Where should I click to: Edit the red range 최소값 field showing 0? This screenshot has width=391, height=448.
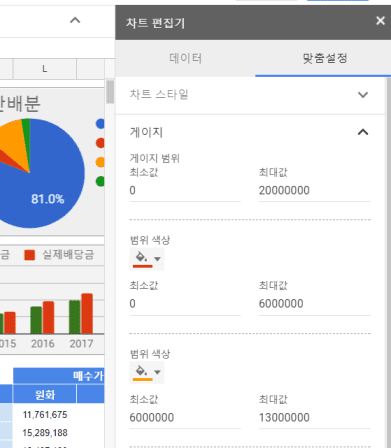click(x=185, y=304)
